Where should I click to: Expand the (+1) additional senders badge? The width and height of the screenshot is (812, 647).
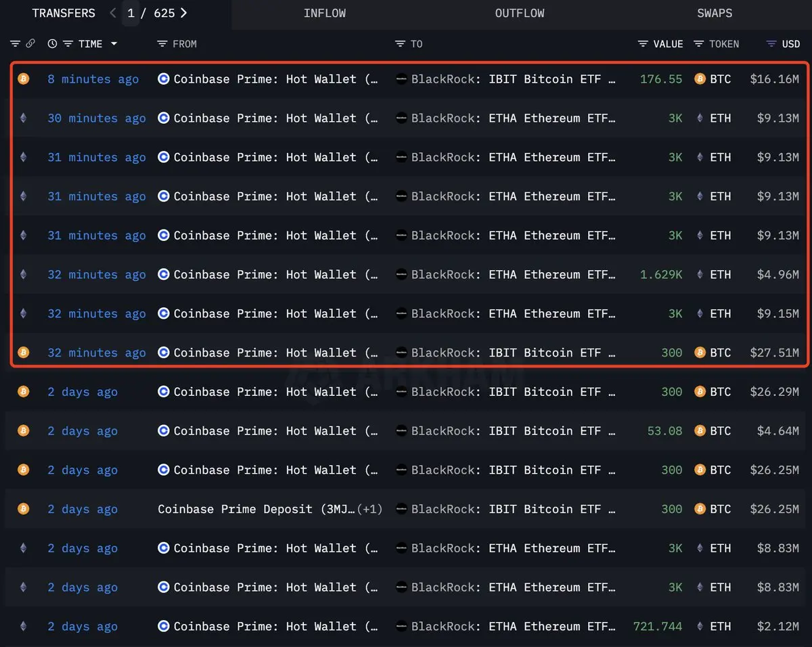coord(369,510)
